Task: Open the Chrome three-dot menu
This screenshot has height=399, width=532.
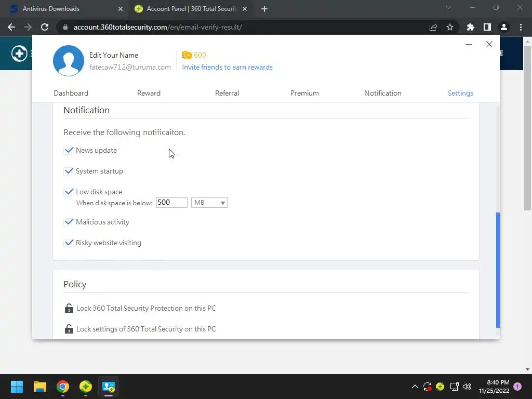Action: pos(521,27)
